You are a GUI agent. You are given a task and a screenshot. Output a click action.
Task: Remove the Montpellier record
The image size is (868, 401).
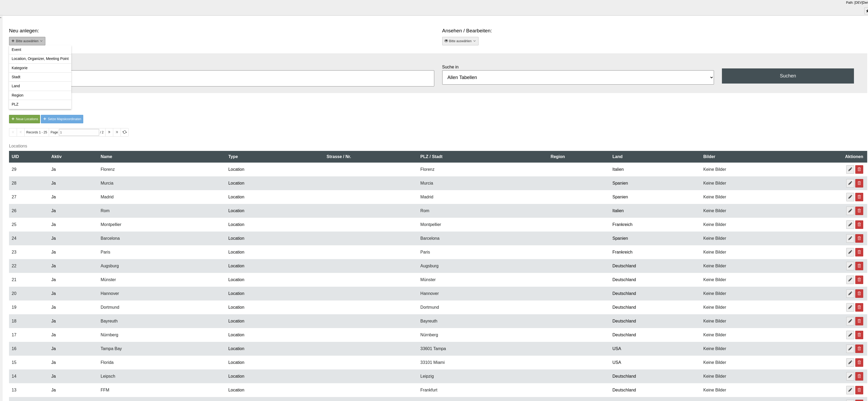coord(859,225)
